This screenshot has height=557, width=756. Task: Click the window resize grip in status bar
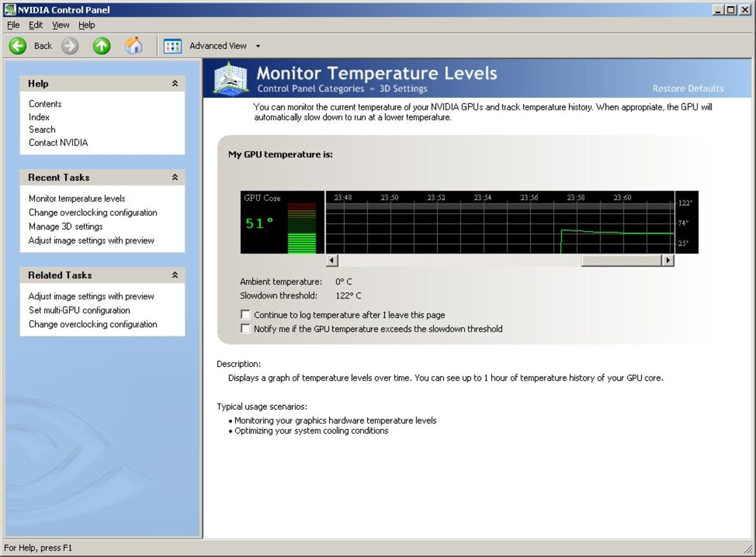pyautogui.click(x=748, y=549)
